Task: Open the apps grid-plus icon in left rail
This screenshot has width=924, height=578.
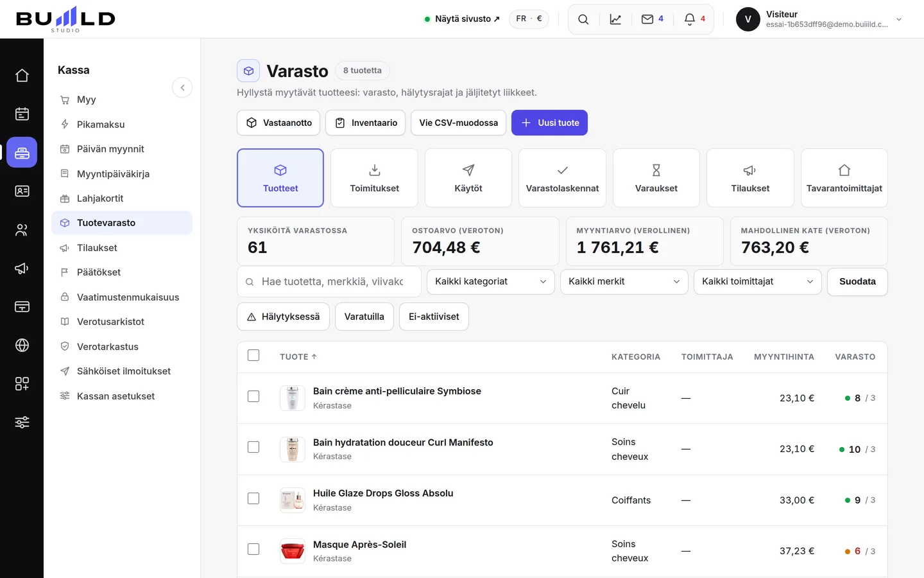Action: click(22, 383)
